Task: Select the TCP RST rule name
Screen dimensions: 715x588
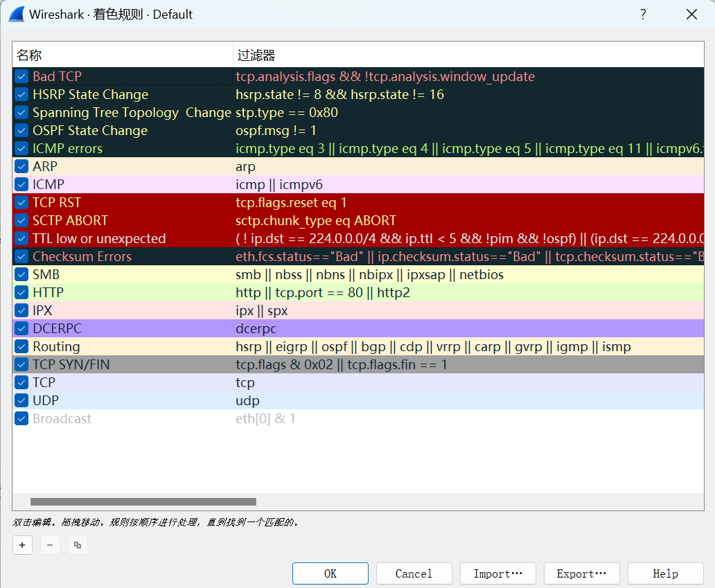Action: coord(57,202)
